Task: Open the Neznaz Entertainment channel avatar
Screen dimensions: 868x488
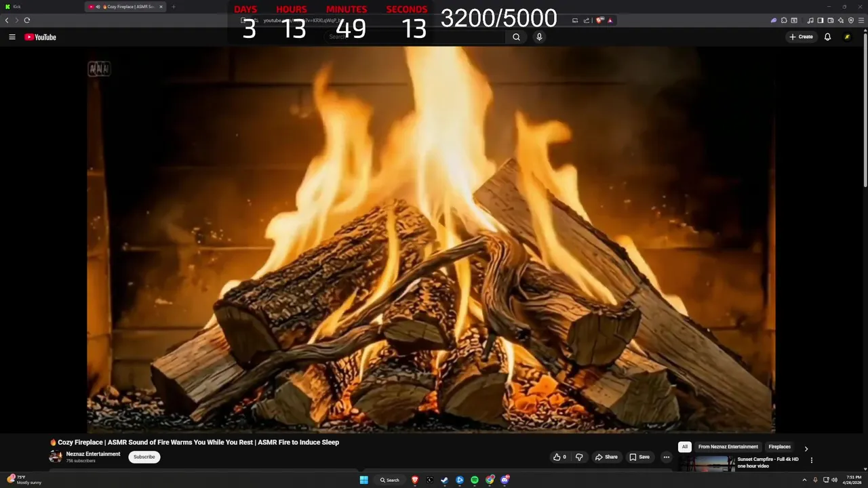Action: click(56, 457)
